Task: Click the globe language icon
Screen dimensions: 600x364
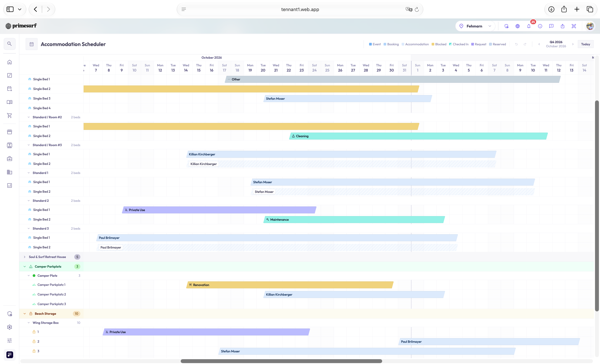Action: [518, 26]
